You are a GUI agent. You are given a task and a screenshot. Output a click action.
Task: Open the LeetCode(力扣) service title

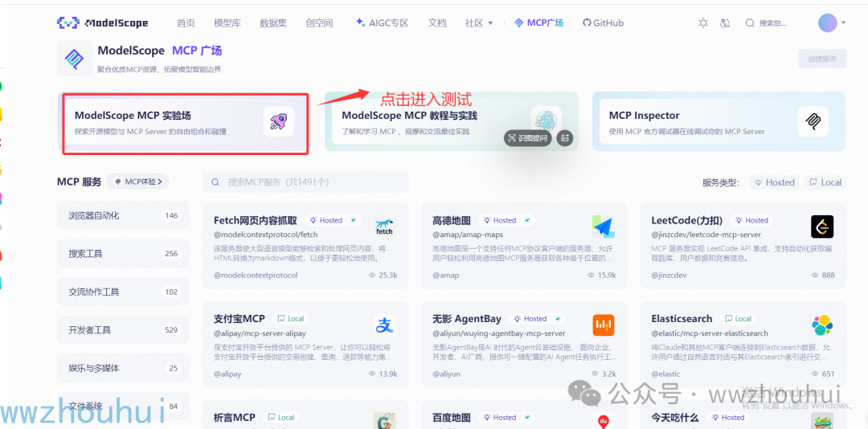(687, 220)
